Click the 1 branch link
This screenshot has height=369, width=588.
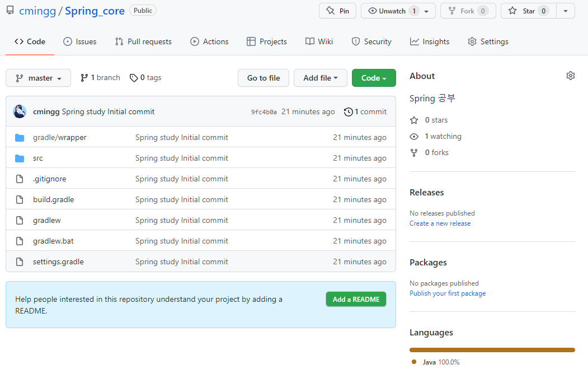point(101,78)
